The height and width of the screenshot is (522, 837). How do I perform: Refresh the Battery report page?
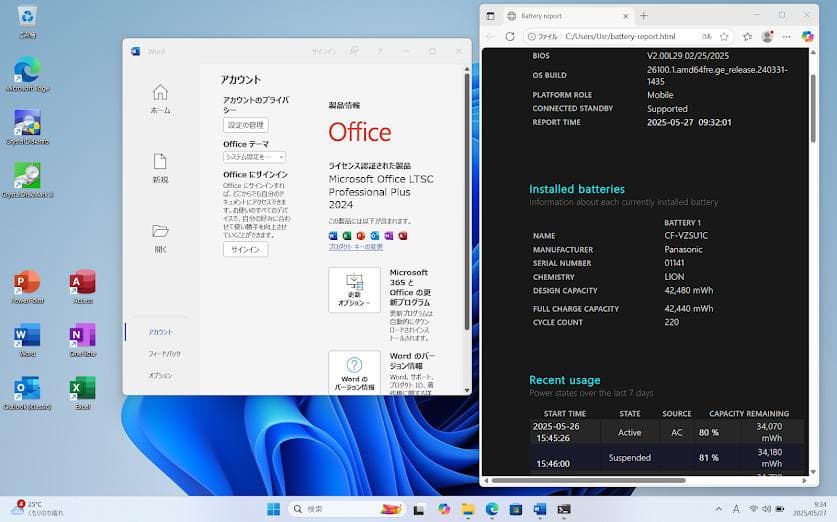tap(510, 36)
